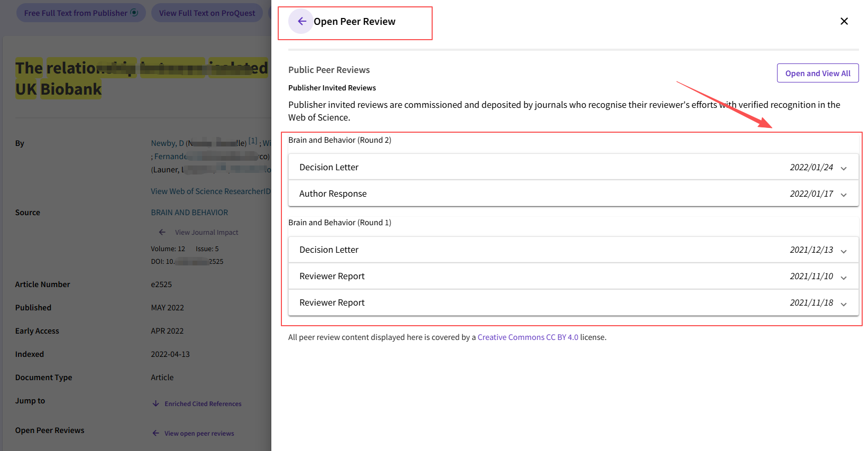Click View Full Text on ProQuest button

pos(207,13)
